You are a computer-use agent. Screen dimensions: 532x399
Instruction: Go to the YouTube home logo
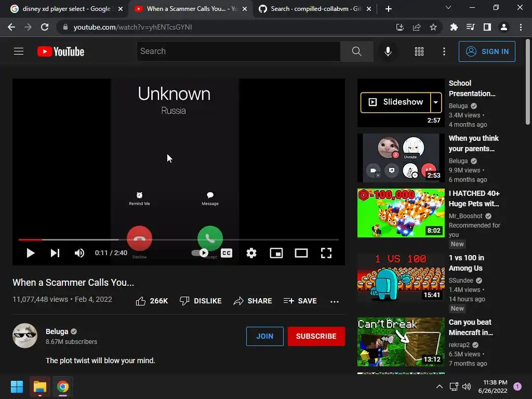[x=61, y=51]
